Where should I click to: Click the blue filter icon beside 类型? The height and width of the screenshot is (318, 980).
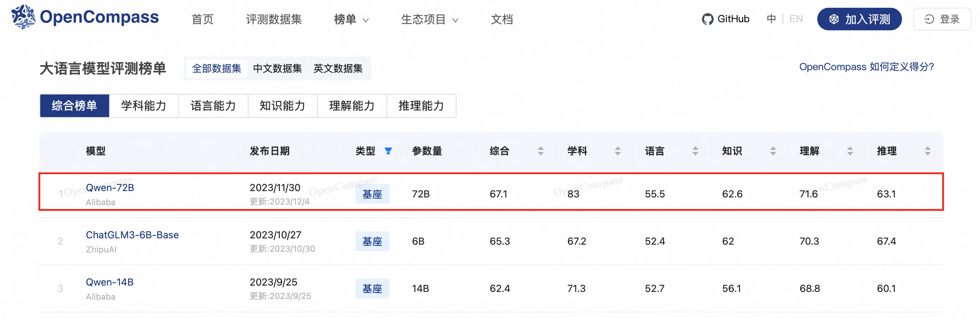tap(388, 151)
